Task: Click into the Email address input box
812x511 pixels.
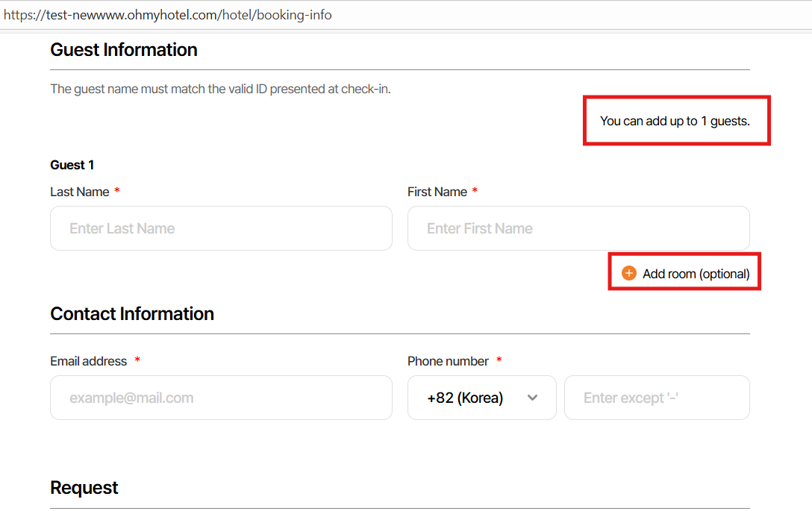Action: 221,398
